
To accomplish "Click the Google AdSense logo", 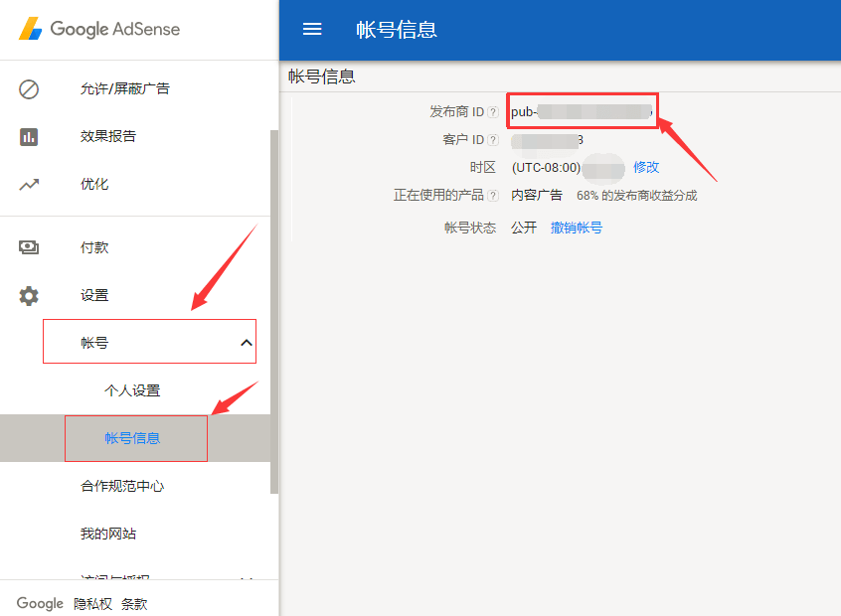I will tap(99, 29).
